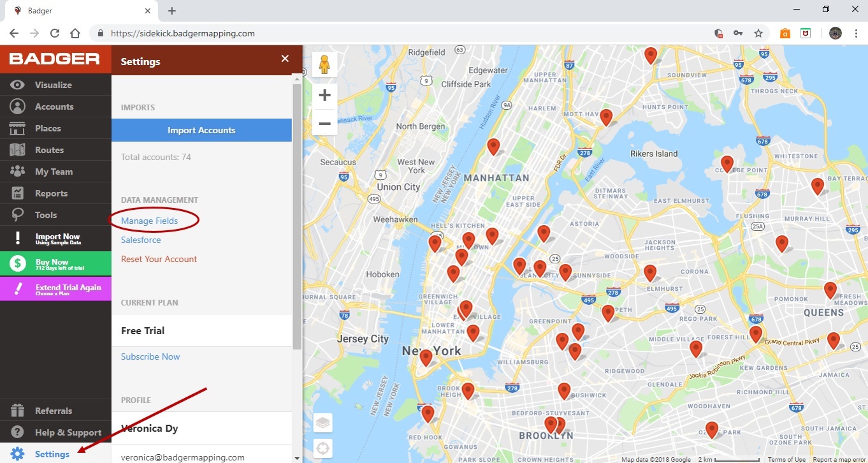
Task: Open the Routes map icon
Action: pyautogui.click(x=17, y=150)
